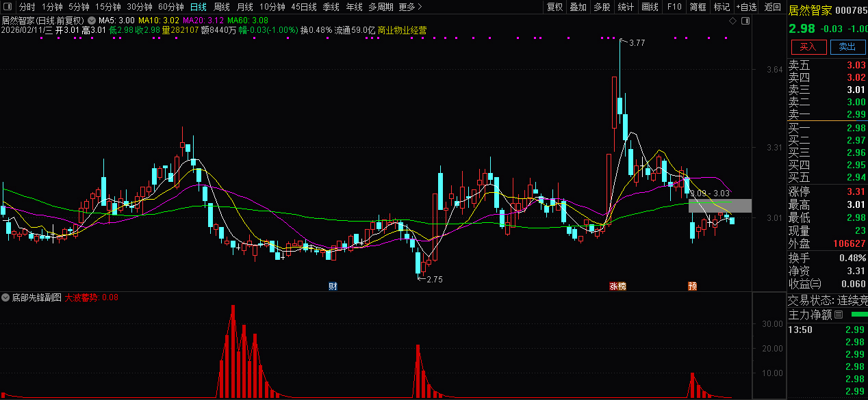Switch to 简框 simple frame layout
The image size is (868, 400).
[x=698, y=7]
